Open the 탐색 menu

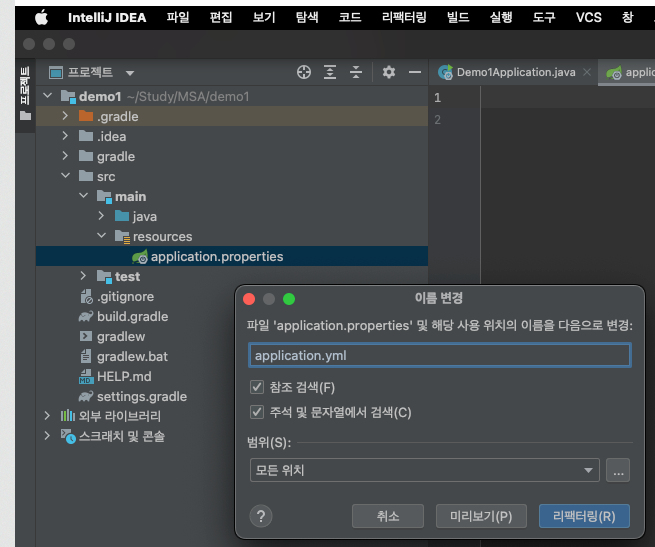[x=307, y=18]
